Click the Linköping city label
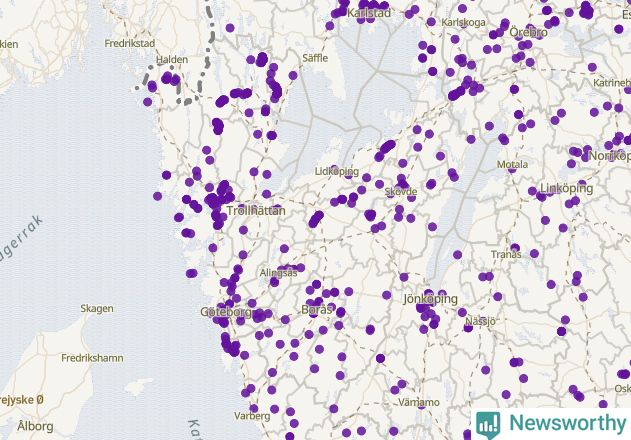631x440 pixels. pyautogui.click(x=566, y=188)
